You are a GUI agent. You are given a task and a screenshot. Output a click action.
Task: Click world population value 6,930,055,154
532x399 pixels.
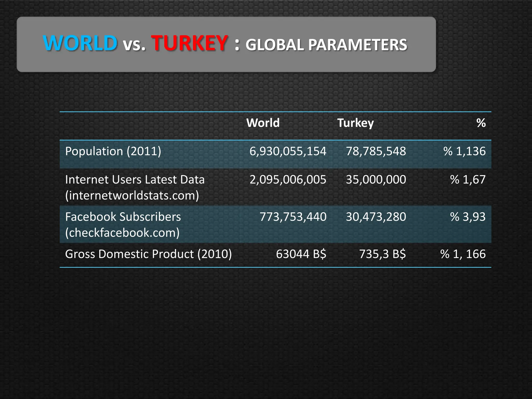tap(288, 151)
